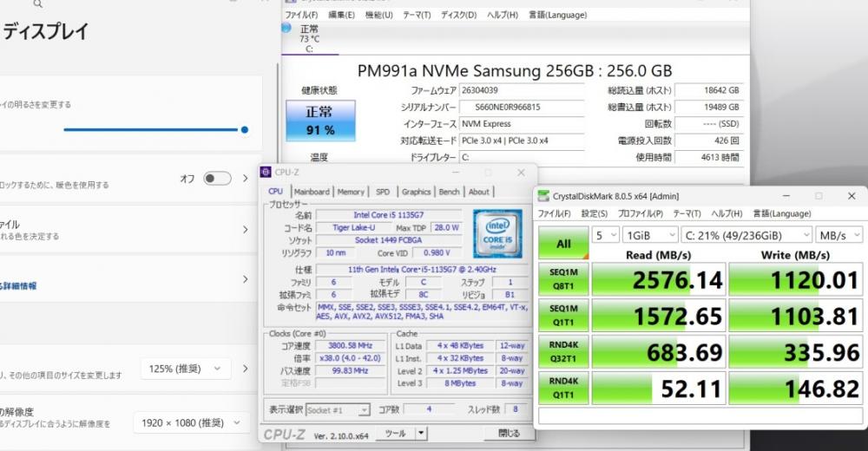Image resolution: width=868 pixels, height=451 pixels.
Task: Click the Intel Core i5 logo badge
Action: [496, 233]
